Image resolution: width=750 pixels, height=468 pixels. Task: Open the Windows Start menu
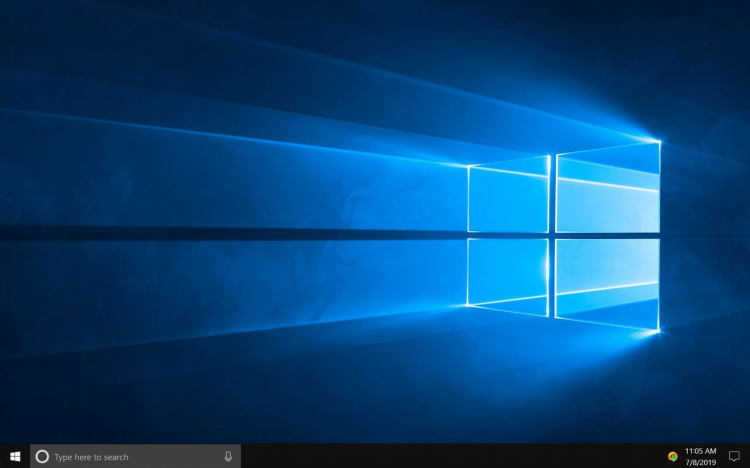pyautogui.click(x=15, y=457)
